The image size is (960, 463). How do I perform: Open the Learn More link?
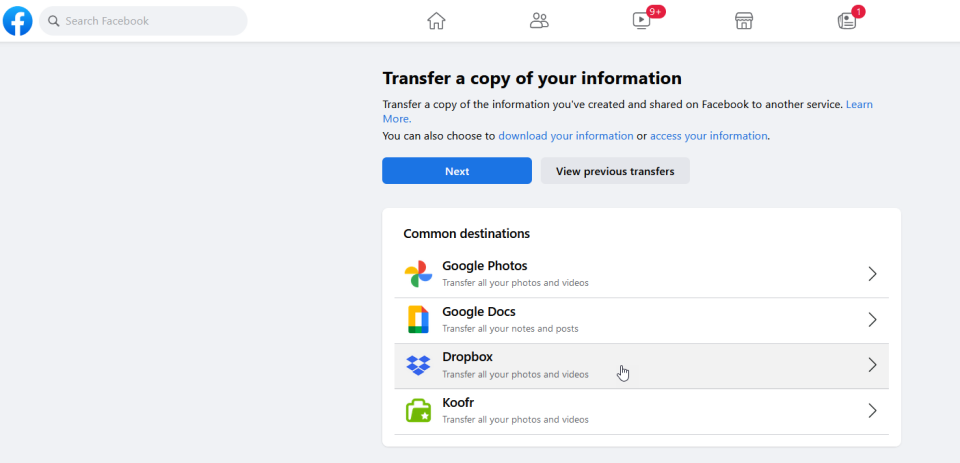point(859,105)
